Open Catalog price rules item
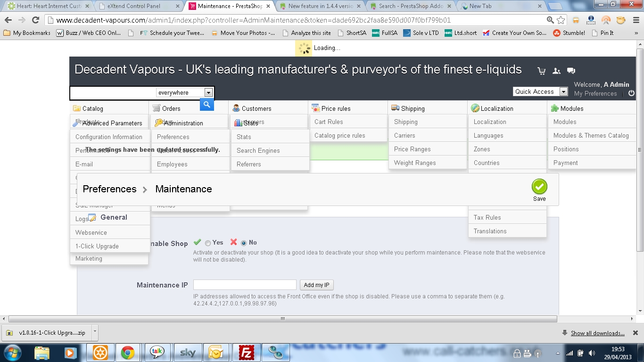 coord(339,135)
